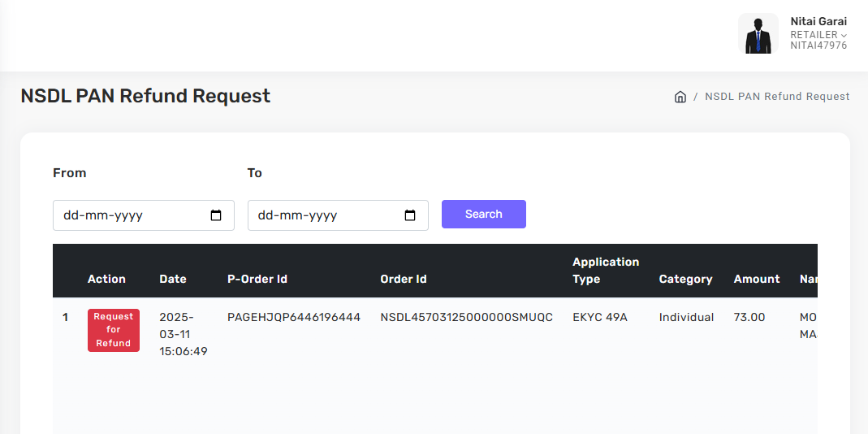Click the Search button
868x434 pixels.
484,215
